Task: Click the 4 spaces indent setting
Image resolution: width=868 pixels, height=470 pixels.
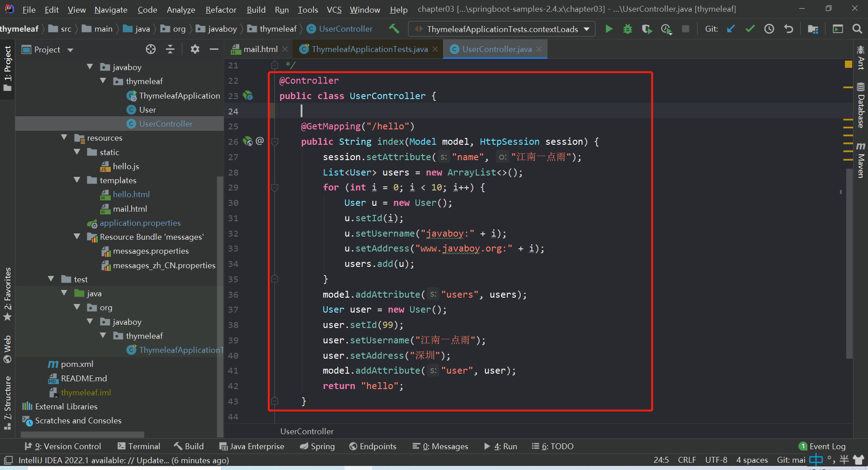Action: tap(752, 460)
